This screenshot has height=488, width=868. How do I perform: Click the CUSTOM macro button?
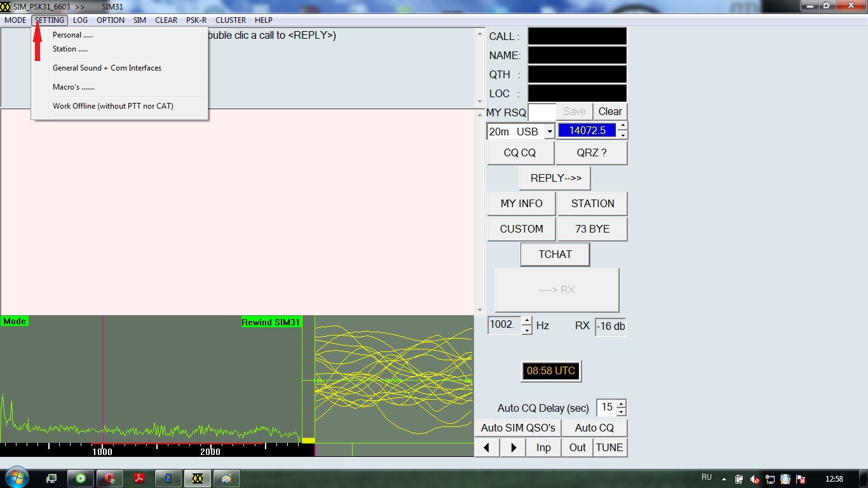(x=522, y=229)
